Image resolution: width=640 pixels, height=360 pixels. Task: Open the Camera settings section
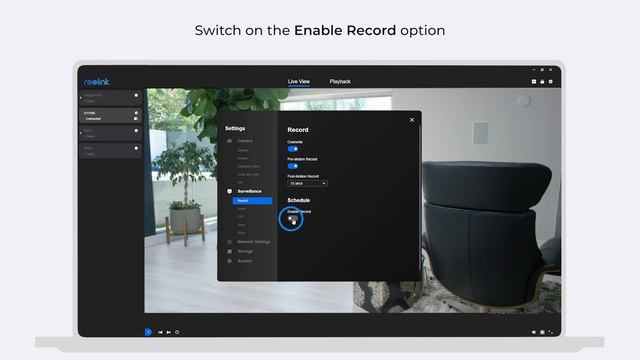pyautogui.click(x=245, y=141)
